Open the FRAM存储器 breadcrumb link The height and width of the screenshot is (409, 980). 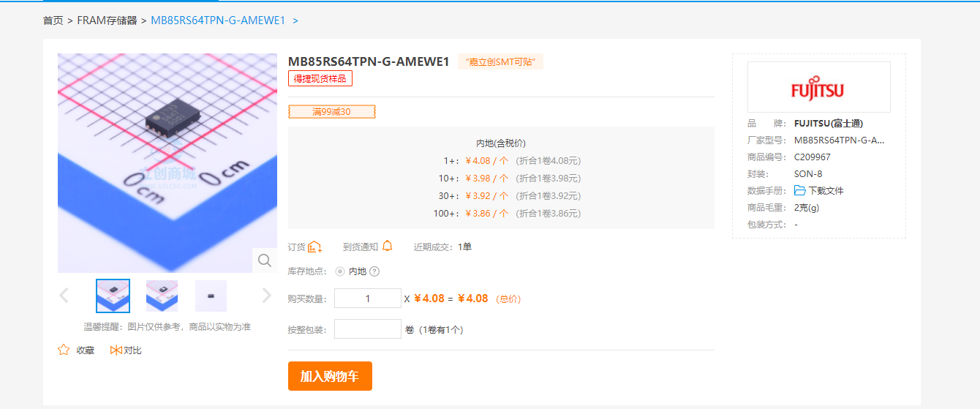[x=108, y=20]
